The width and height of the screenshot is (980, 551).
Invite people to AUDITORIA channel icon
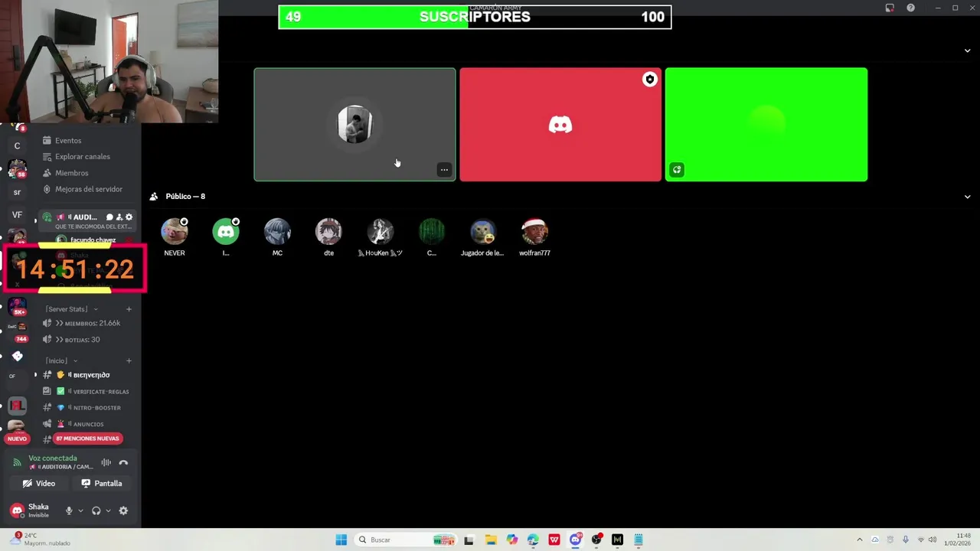click(x=119, y=217)
